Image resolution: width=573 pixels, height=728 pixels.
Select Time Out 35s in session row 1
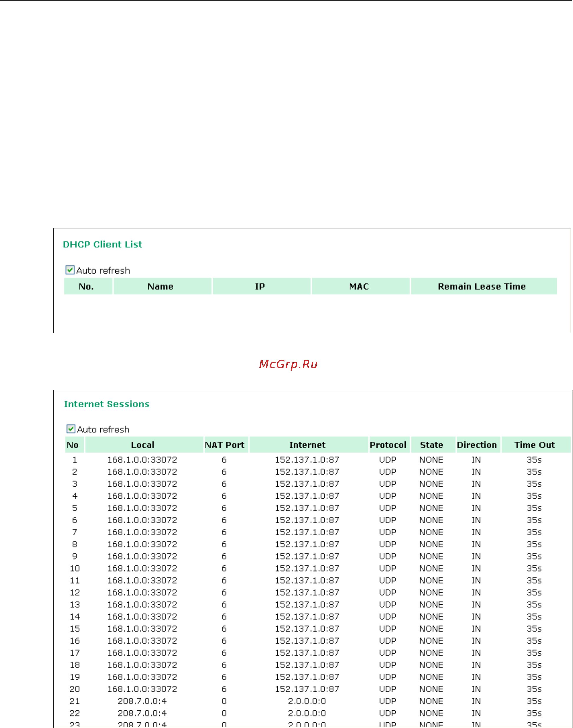(534, 460)
